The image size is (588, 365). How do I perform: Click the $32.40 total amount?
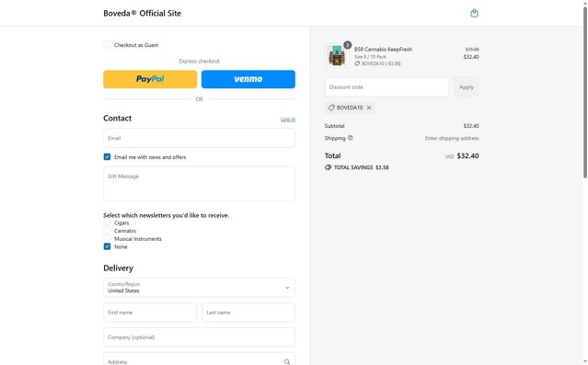click(467, 156)
